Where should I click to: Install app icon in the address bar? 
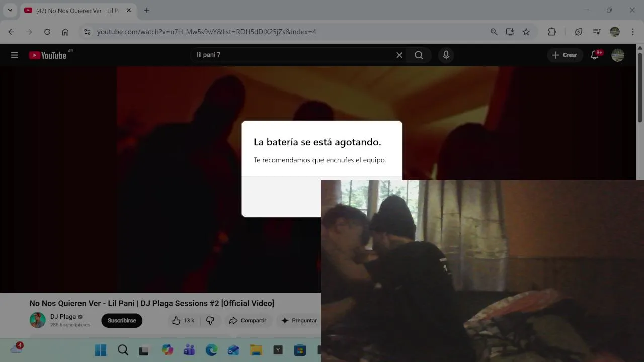tap(510, 32)
